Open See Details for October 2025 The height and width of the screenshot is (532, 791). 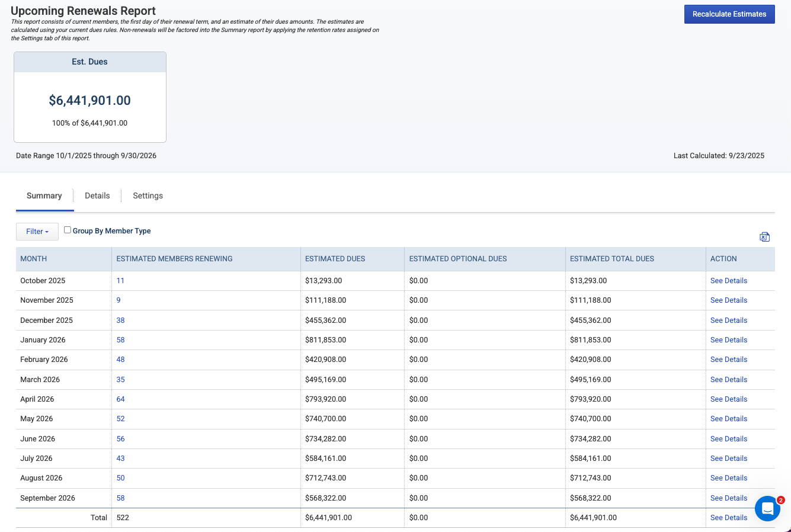[x=729, y=281]
